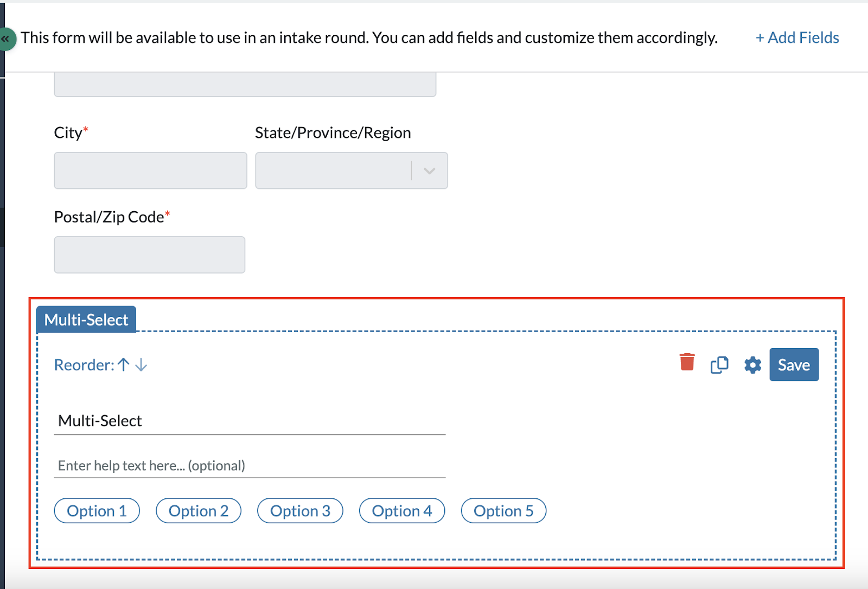Click the City input field

[x=150, y=170]
